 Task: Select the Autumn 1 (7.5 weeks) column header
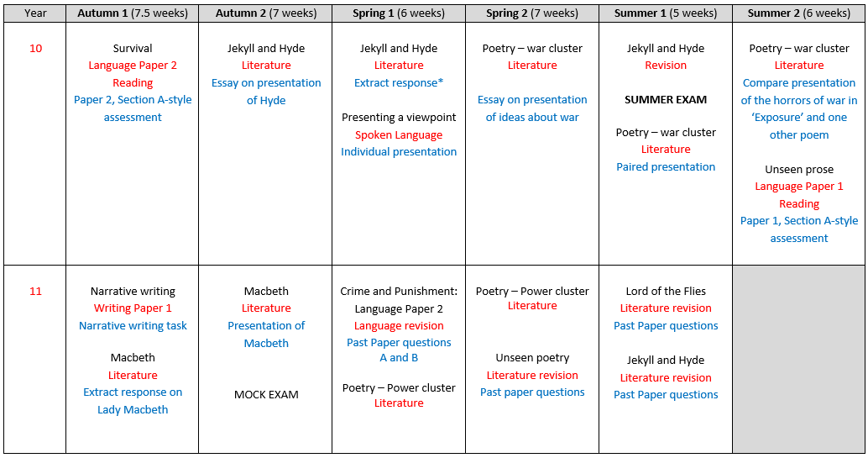pyautogui.click(x=133, y=13)
